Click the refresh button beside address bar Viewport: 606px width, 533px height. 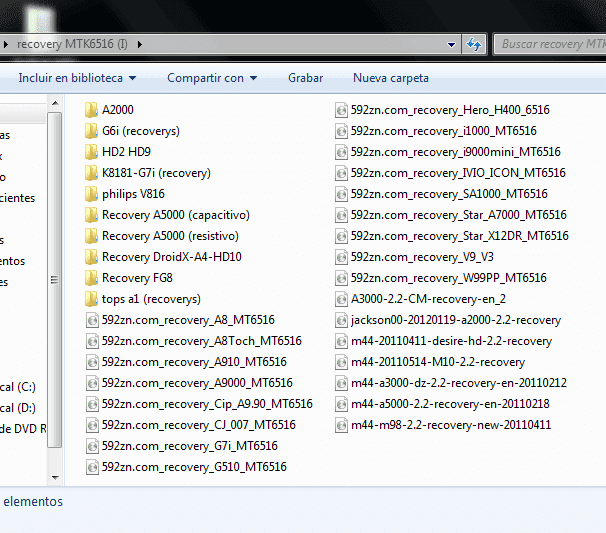tap(474, 44)
